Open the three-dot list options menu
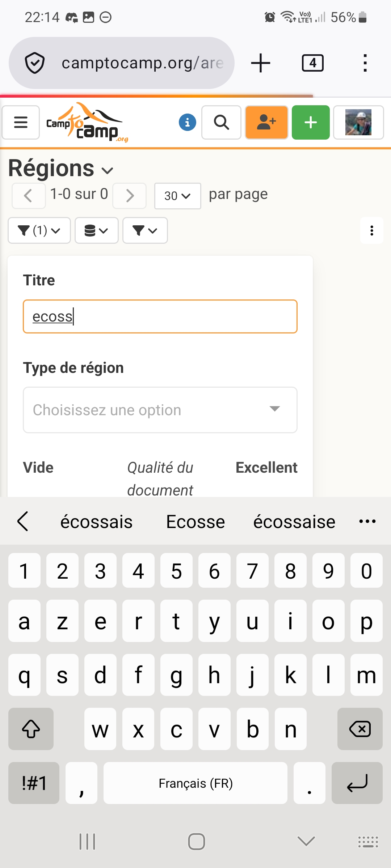 coord(371,230)
